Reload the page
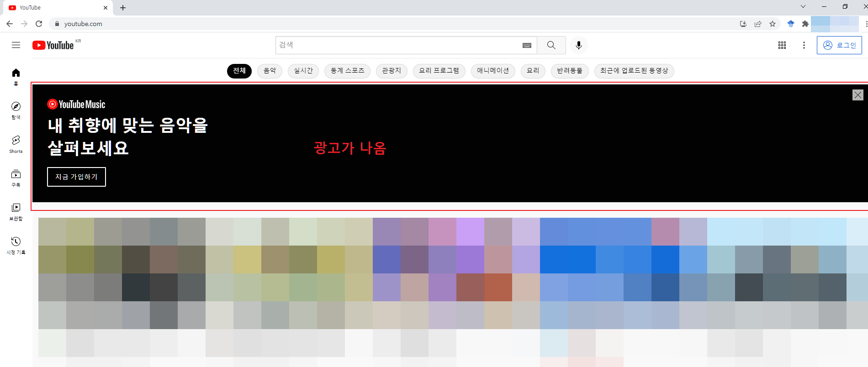This screenshot has height=367, width=868. coord(39,24)
